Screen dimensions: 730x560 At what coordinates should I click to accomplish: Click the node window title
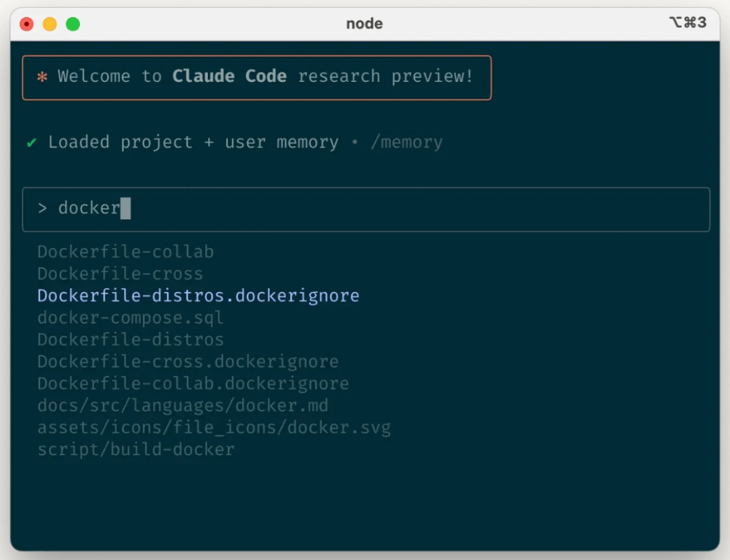tap(365, 23)
